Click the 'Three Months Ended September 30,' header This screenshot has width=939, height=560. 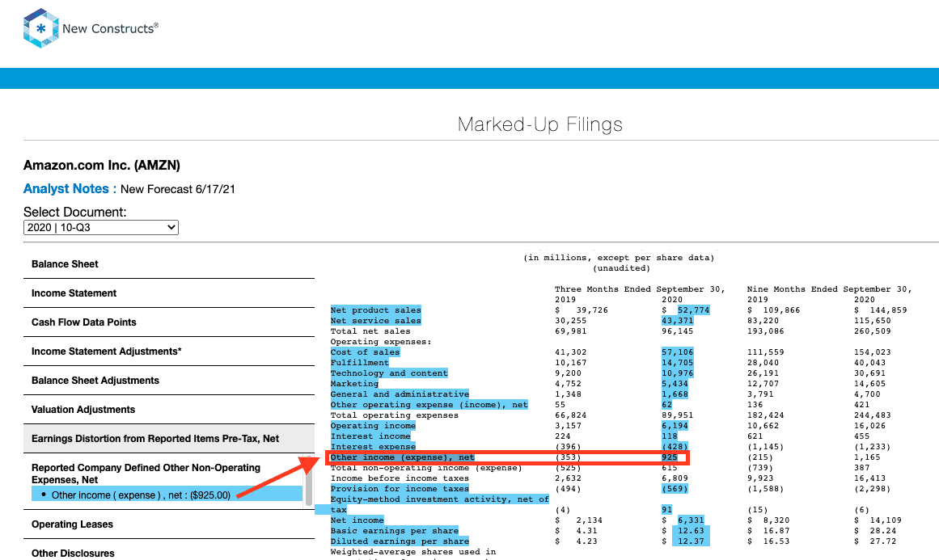click(x=640, y=289)
